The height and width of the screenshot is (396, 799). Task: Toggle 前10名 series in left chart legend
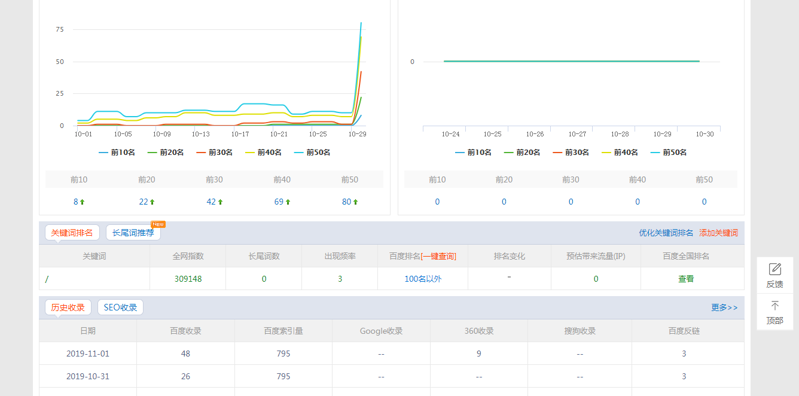click(116, 152)
